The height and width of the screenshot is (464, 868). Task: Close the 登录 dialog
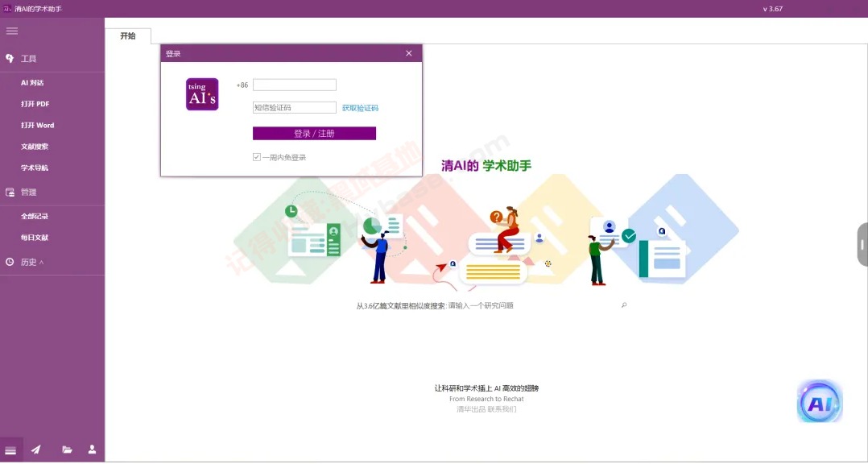point(408,53)
